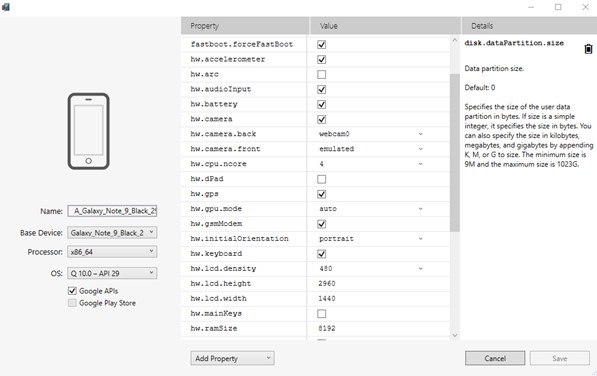This screenshot has height=376, width=597.
Task: Click the disabled Save button
Action: (560, 358)
